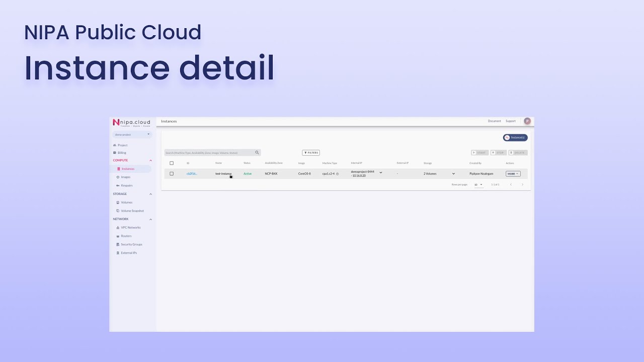644x362 pixels.
Task: Open the user avatar P menu
Action: (x=527, y=121)
